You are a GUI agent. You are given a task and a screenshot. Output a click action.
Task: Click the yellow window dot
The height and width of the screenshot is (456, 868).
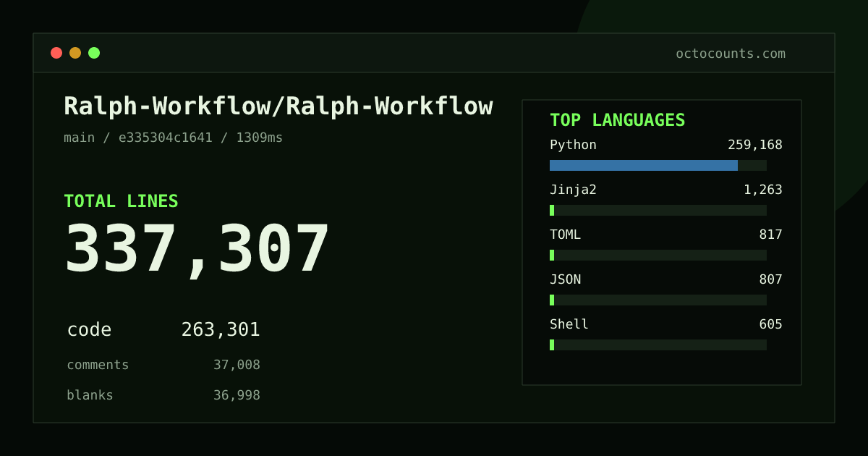coord(75,53)
